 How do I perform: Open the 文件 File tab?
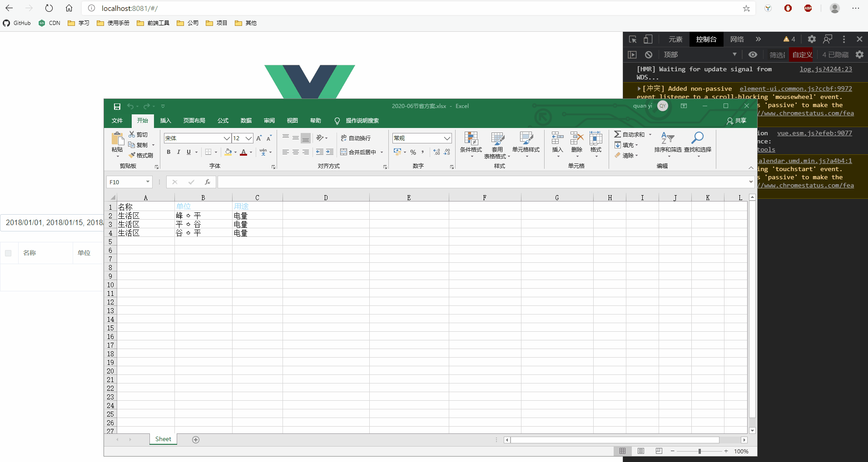[x=117, y=120]
